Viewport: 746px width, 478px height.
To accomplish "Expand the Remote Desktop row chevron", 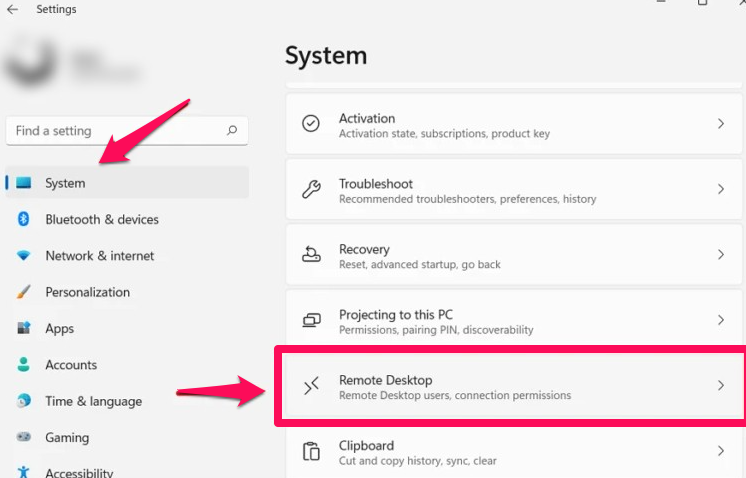I will click(x=721, y=385).
